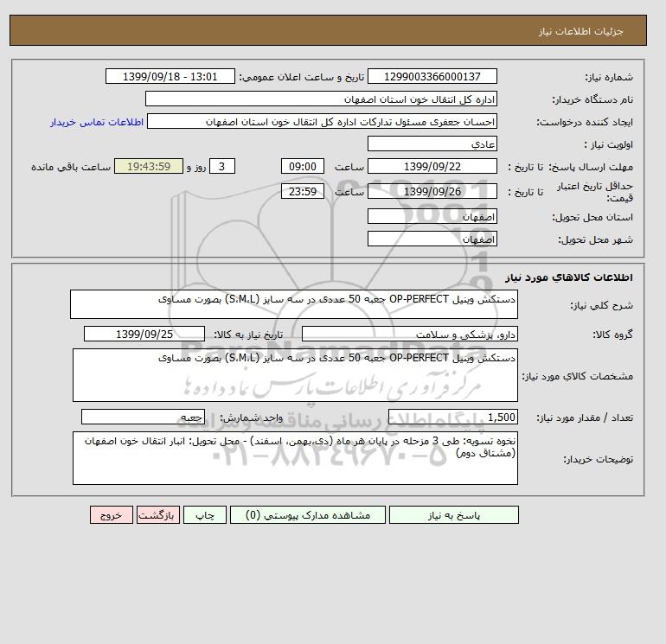Viewport: 666px width, 644px height.
Task: Click the واحد شمارش label
Action: [x=251, y=418]
